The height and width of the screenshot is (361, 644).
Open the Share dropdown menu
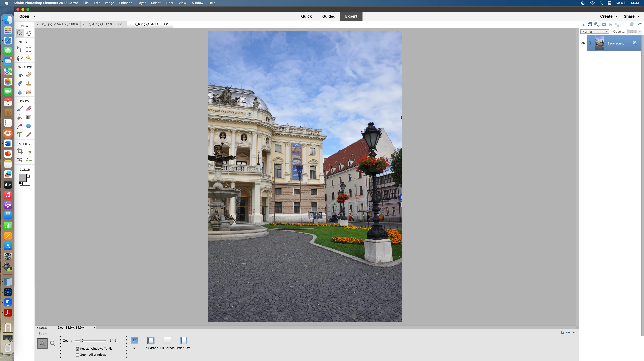click(x=632, y=16)
